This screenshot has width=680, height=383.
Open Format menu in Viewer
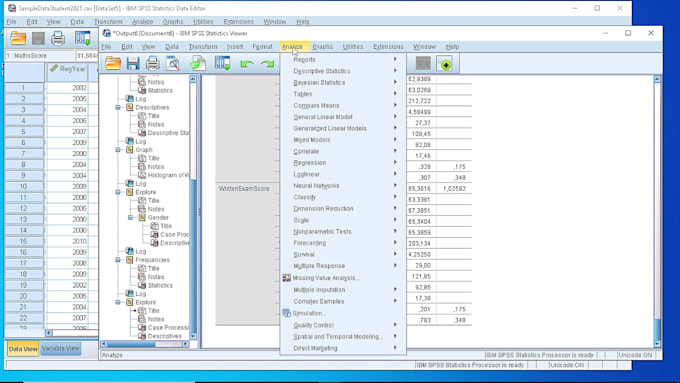262,46
